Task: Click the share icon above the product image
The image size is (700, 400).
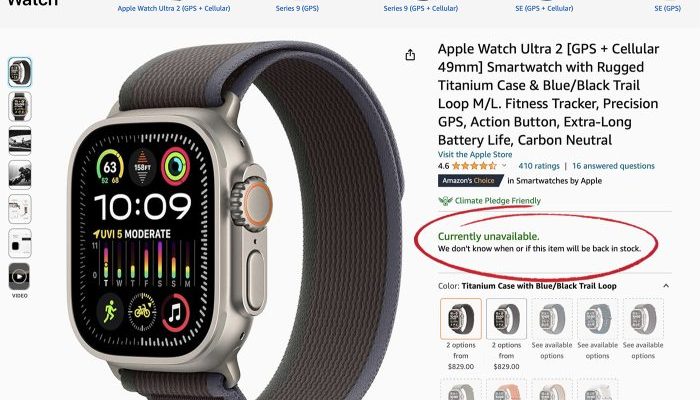Action: pyautogui.click(x=410, y=55)
